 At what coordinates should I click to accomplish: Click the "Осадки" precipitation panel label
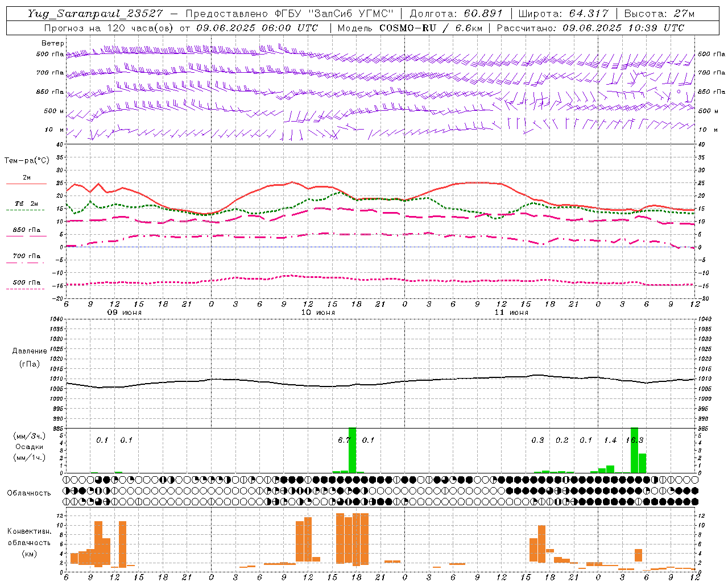point(29,447)
